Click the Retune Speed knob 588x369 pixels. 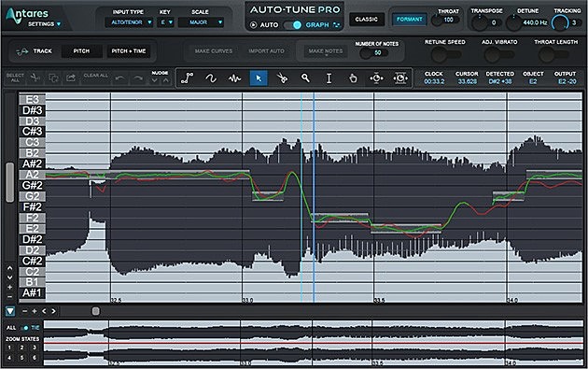click(x=439, y=55)
